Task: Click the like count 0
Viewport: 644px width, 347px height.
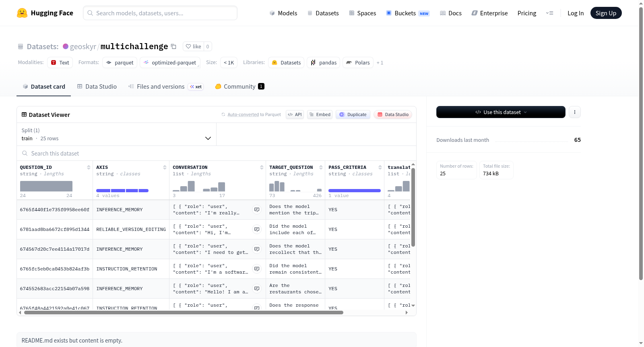Action: (x=208, y=46)
